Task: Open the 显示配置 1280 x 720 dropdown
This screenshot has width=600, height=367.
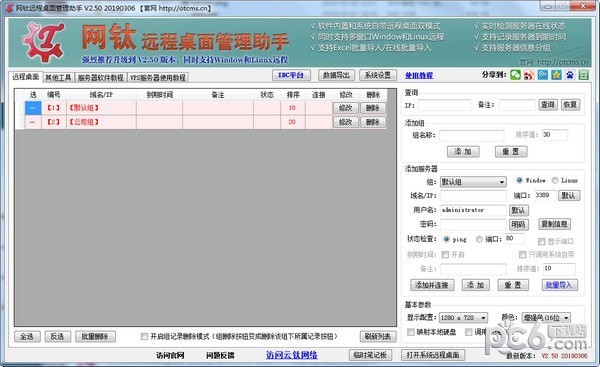Action: [x=463, y=318]
